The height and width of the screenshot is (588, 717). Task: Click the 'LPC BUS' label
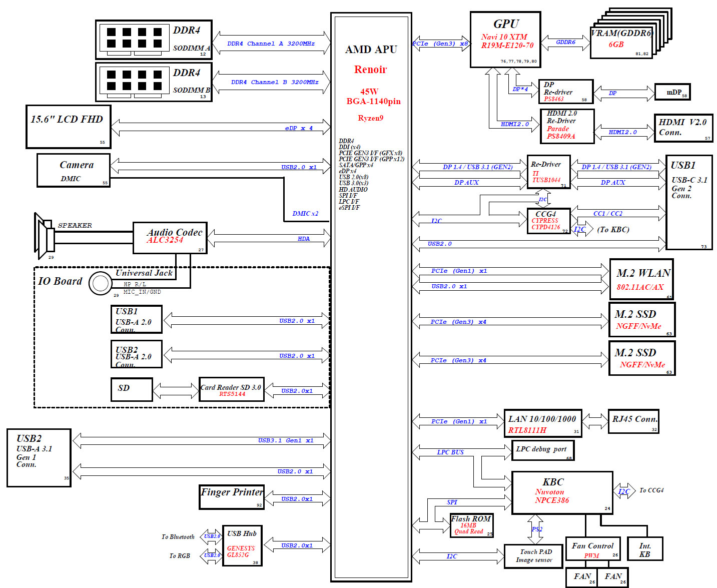450,452
